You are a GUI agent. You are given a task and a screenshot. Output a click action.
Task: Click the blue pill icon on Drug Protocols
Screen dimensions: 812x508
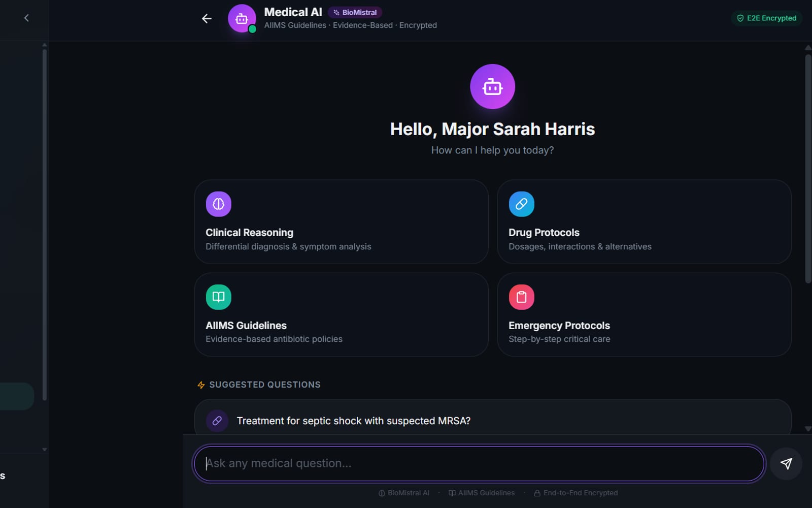click(x=521, y=204)
